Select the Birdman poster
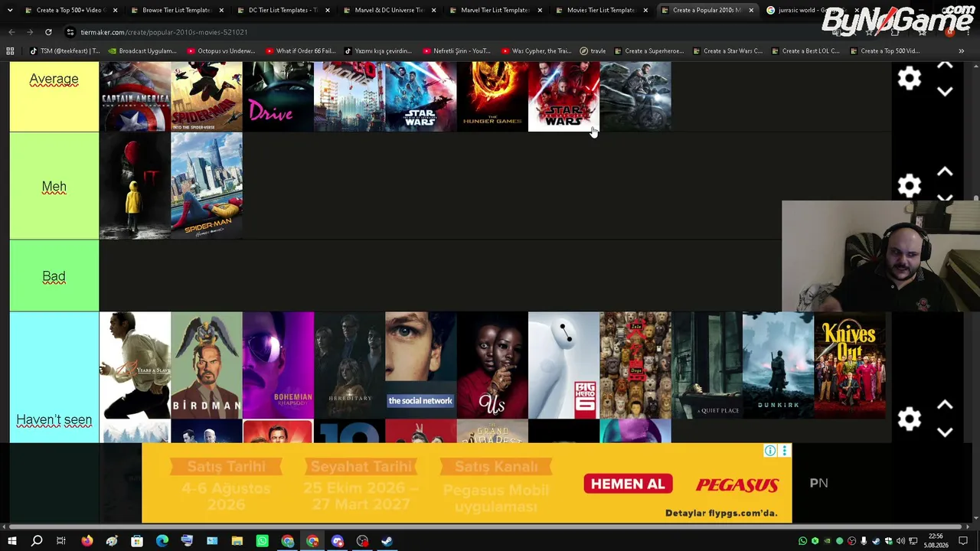Viewport: 980px width, 551px height. [207, 365]
